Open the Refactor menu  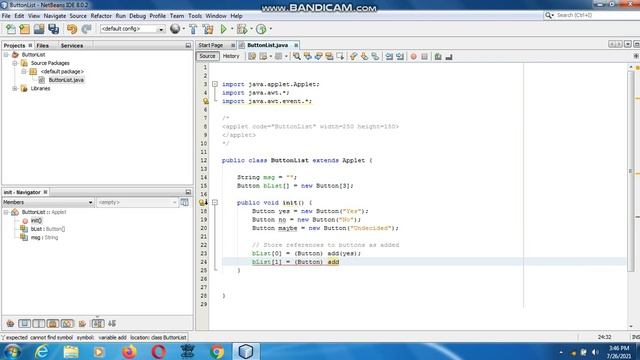coord(101,16)
